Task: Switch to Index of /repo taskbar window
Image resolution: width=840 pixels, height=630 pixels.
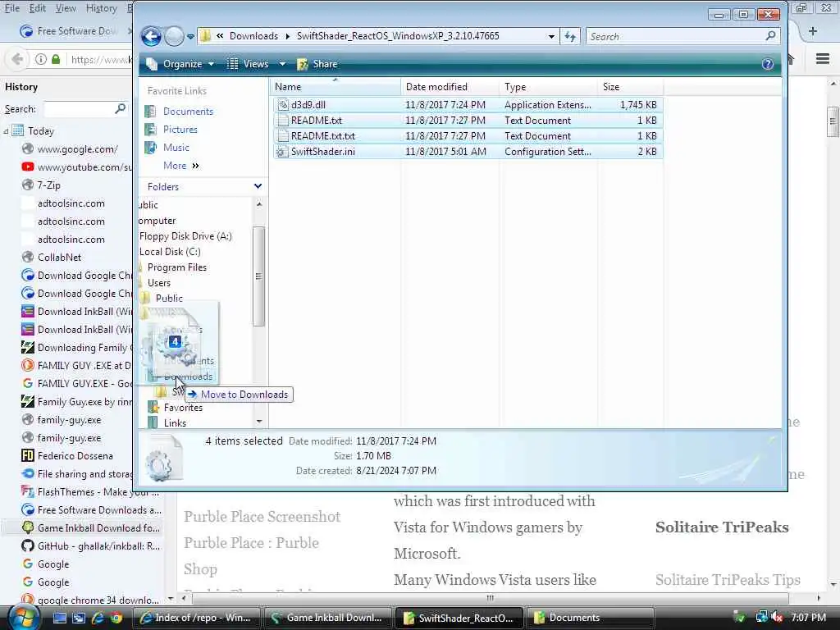Action: [196, 619]
